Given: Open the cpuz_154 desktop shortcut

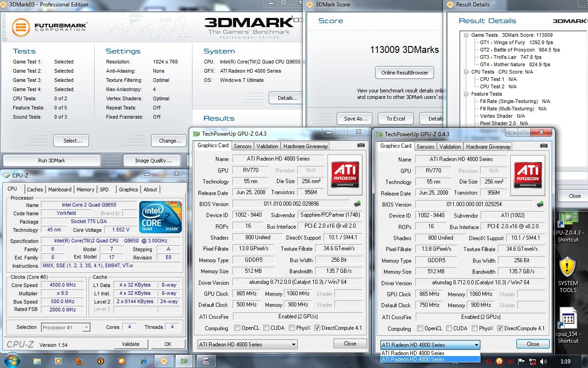Looking at the screenshot, I should point(568,326).
